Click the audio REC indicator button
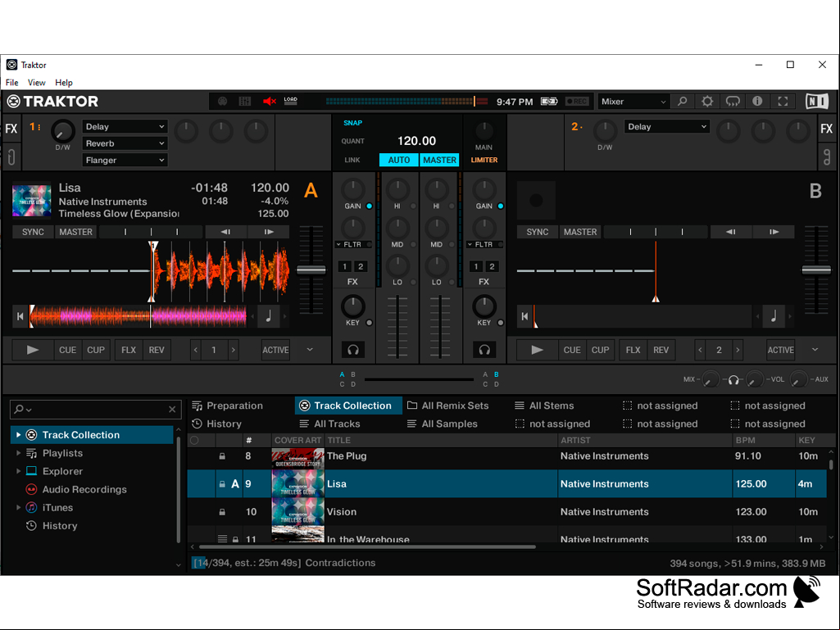This screenshot has height=630, width=840. 577,102
